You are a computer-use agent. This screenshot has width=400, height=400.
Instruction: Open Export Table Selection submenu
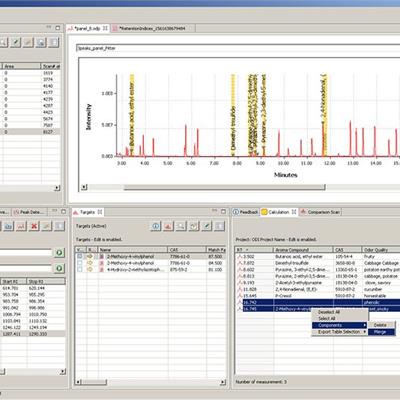[x=339, y=332]
